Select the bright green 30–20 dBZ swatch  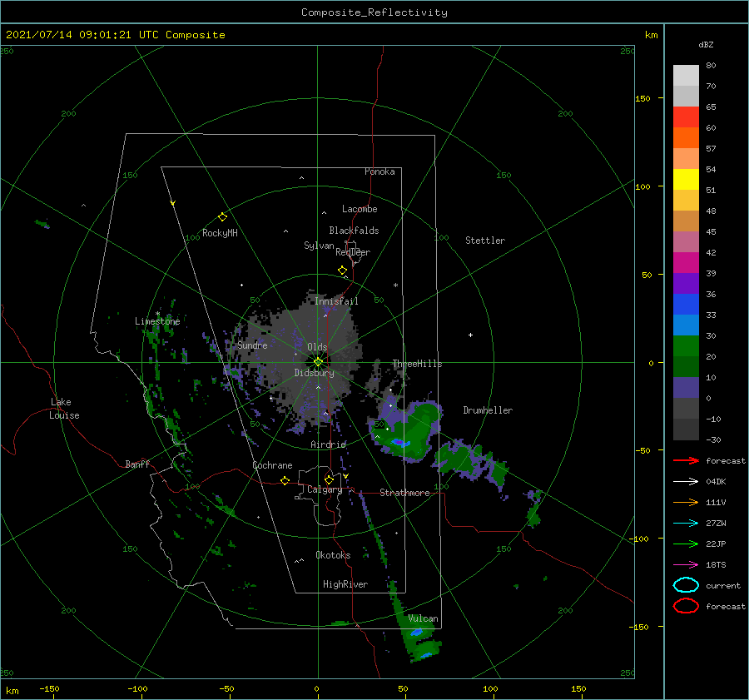[x=686, y=345]
